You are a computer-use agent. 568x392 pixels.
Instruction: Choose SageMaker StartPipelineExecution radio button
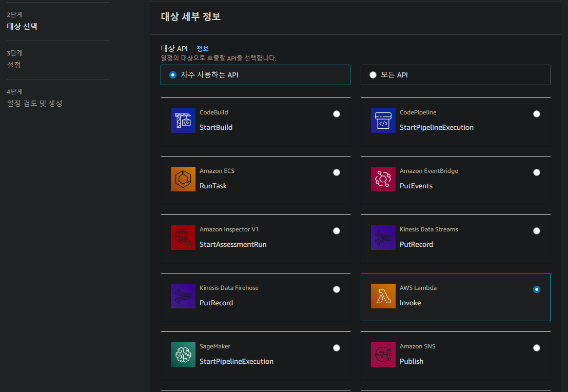pyautogui.click(x=337, y=348)
